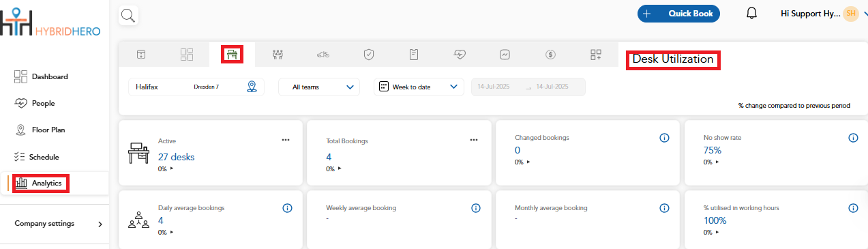Viewport: 868px width, 249px height.
Task: Click the Desk Utilization heading
Action: (x=673, y=59)
